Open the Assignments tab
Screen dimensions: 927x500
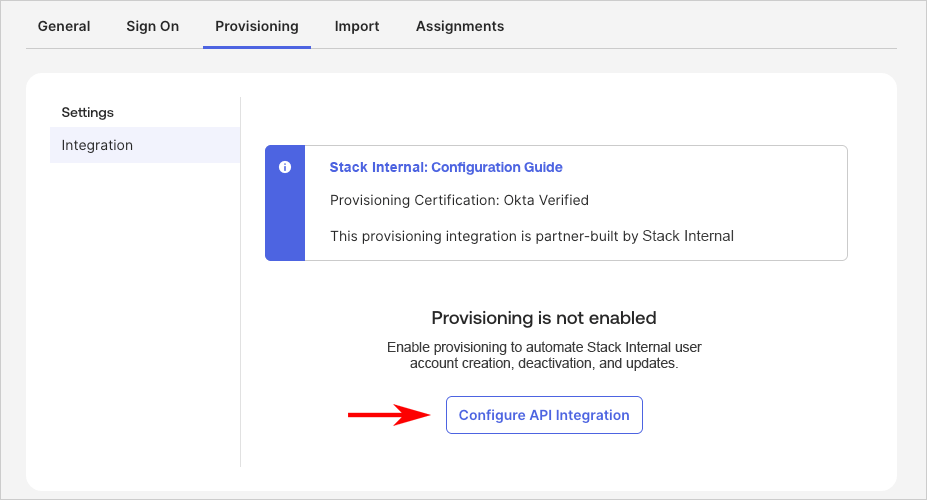[x=460, y=26]
